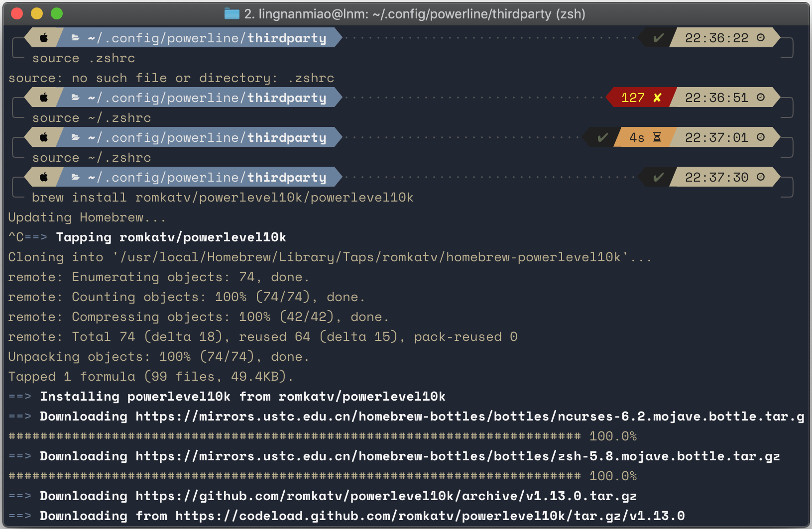This screenshot has height=529, width=812.
Task: Click the yellow X icon beside 127
Action: [x=658, y=98]
